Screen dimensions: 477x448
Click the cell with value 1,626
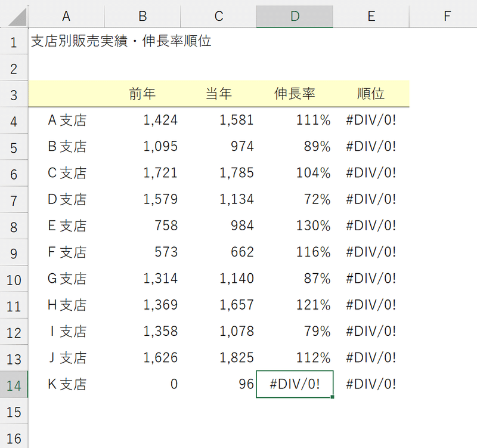click(x=143, y=357)
